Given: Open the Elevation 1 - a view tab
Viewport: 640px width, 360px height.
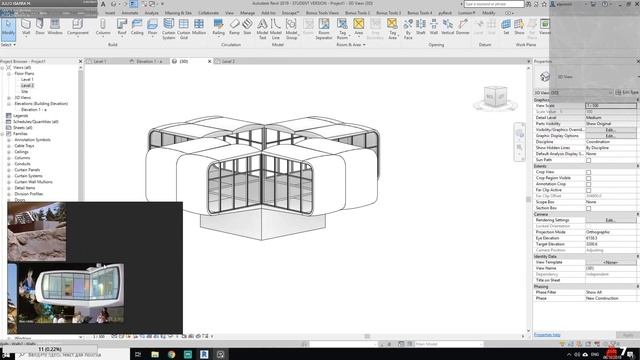Looking at the screenshot, I should (148, 61).
